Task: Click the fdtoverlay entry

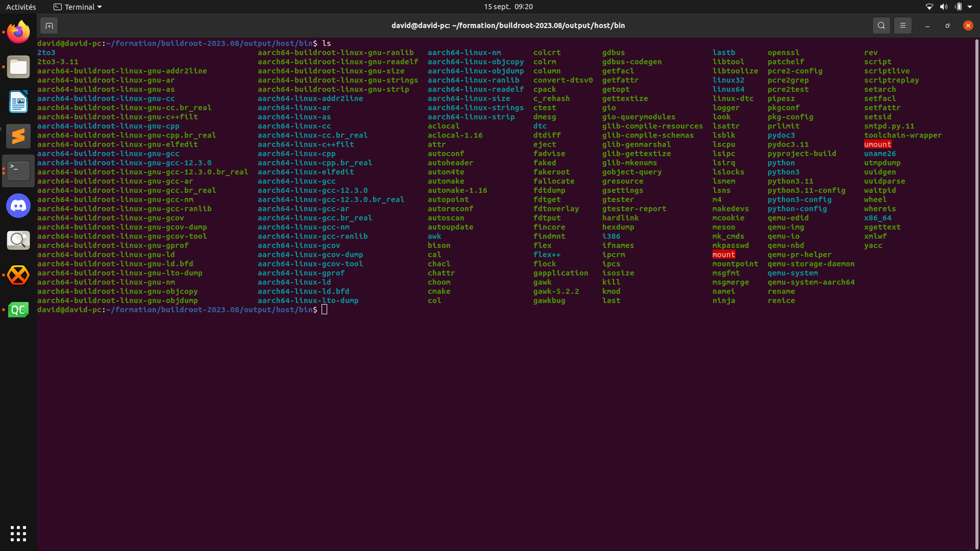Action: (x=556, y=209)
